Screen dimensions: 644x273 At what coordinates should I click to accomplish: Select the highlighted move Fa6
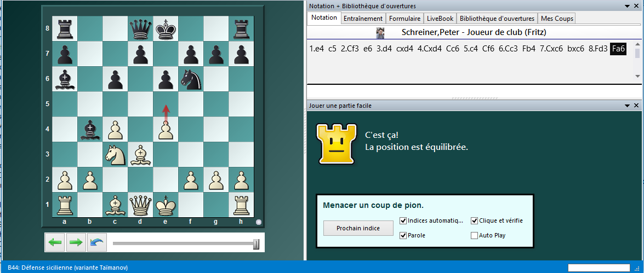[x=618, y=49]
